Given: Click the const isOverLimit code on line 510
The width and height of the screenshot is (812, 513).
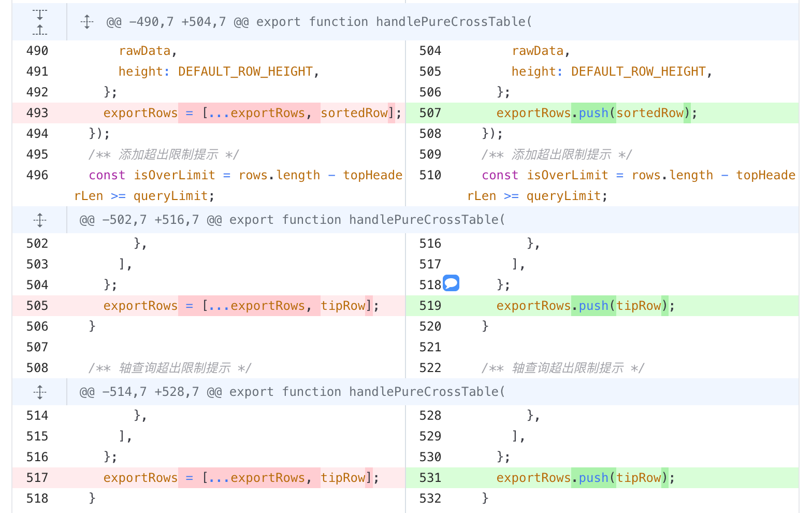Looking at the screenshot, I should (631, 186).
